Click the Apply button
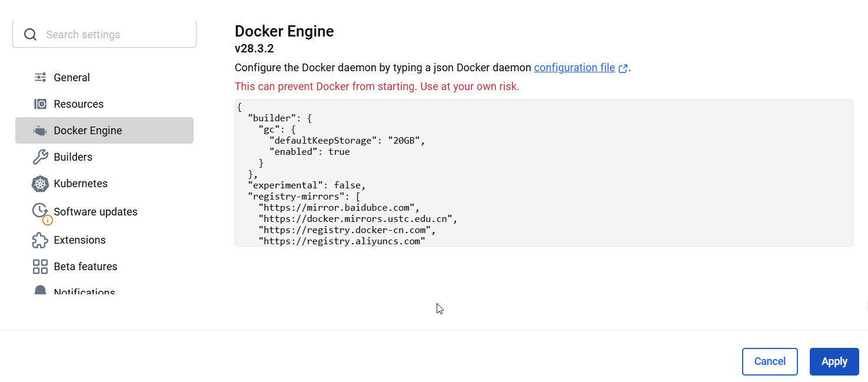 [x=834, y=361]
